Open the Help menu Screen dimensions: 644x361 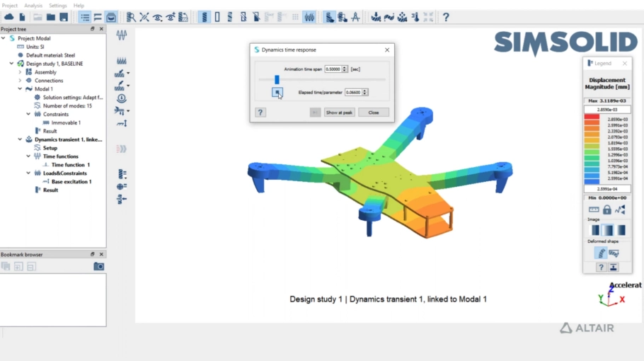79,6
